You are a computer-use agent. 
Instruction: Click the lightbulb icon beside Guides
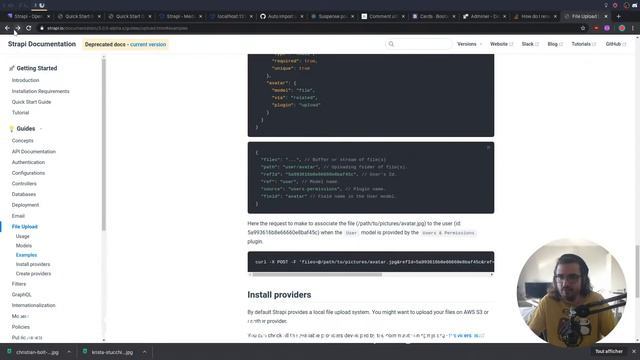(x=11, y=129)
